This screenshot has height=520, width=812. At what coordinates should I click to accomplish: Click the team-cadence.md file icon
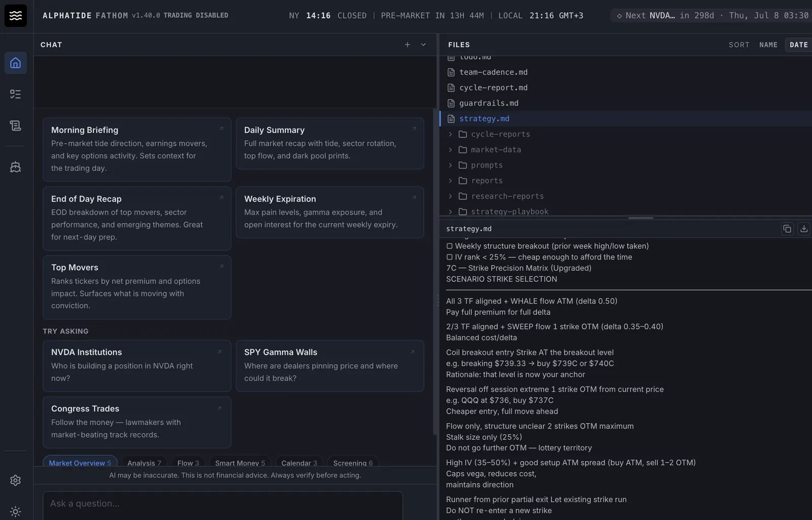click(451, 72)
